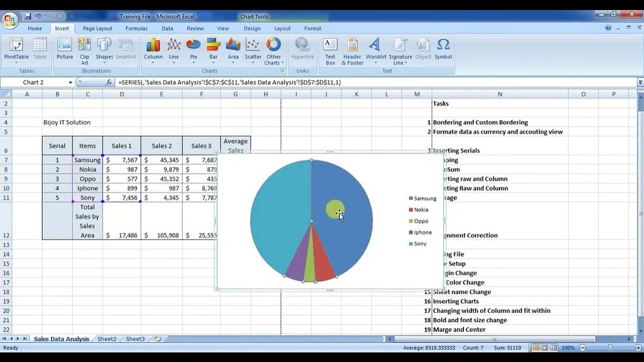The image size is (644, 362).
Task: Select Nokia legend entry
Action: coord(419,210)
